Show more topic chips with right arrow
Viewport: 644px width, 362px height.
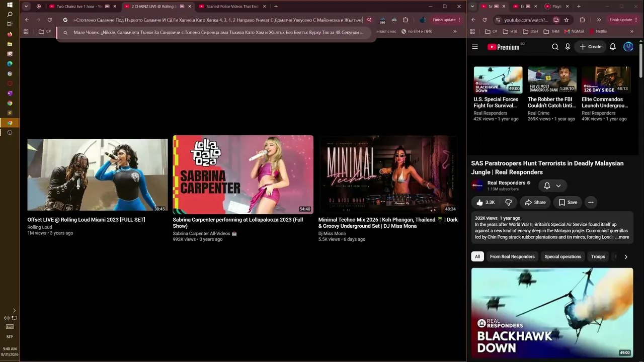625,256
